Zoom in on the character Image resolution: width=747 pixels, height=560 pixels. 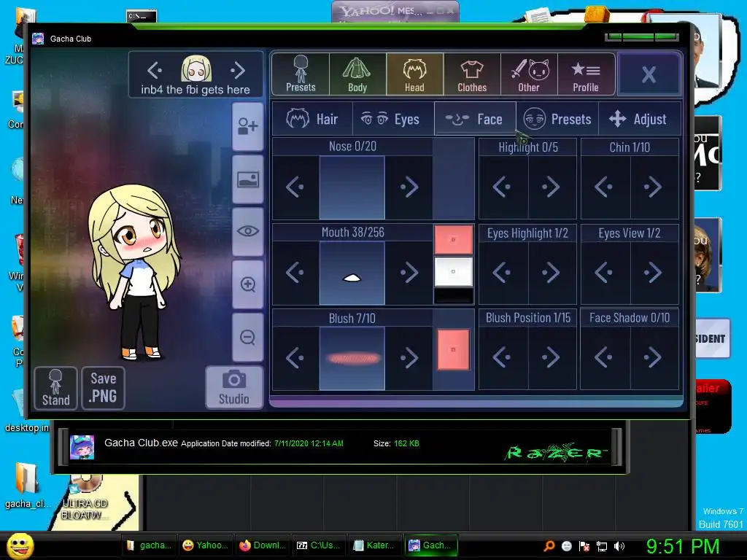coord(248,285)
